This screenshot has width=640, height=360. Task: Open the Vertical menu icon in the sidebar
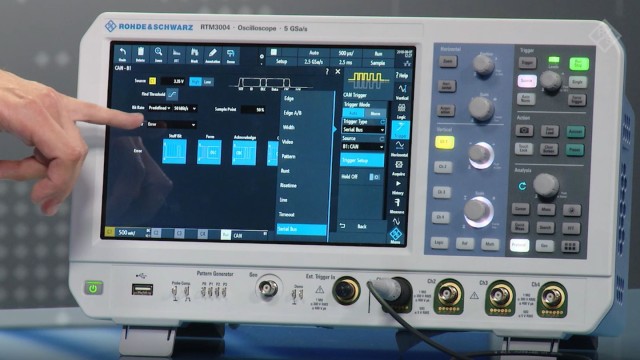402,92
